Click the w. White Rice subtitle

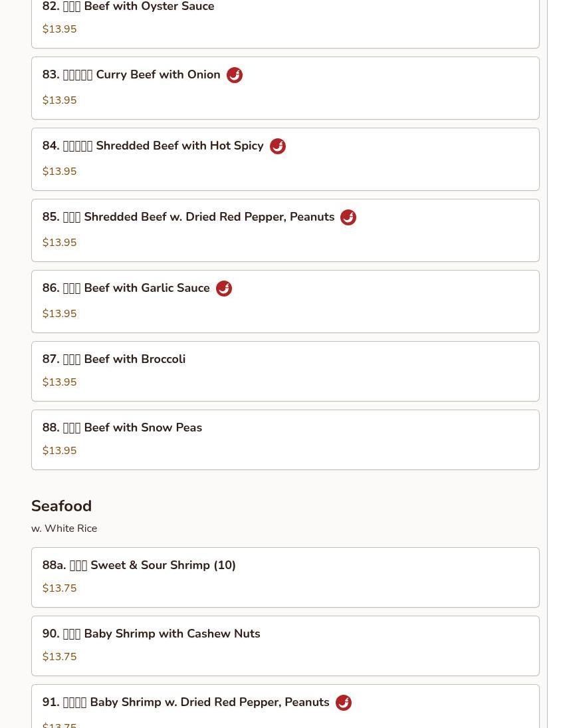(x=64, y=529)
